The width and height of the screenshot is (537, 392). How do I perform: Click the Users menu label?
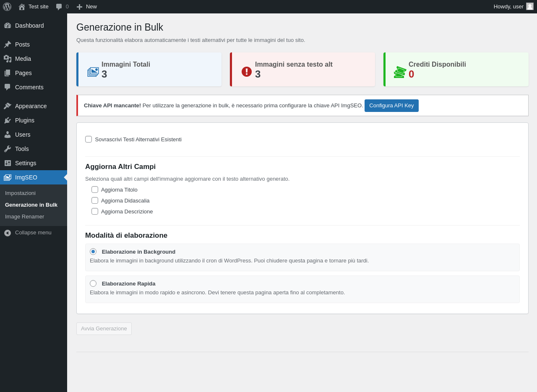point(23,135)
